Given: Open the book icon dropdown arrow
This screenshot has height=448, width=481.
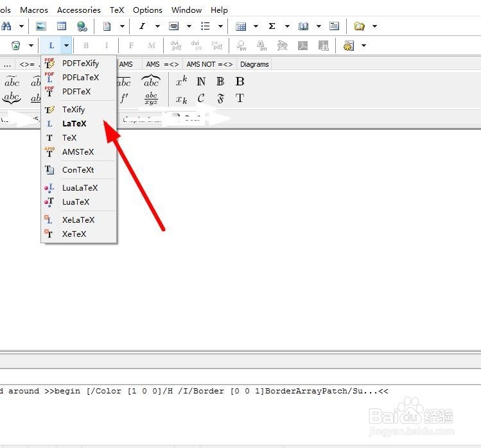Looking at the screenshot, I should point(319,26).
